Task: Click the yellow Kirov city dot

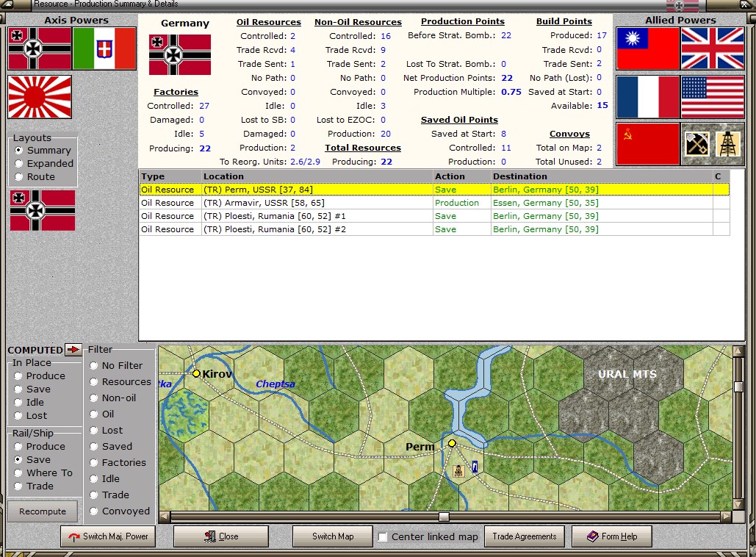Action: 196,373
